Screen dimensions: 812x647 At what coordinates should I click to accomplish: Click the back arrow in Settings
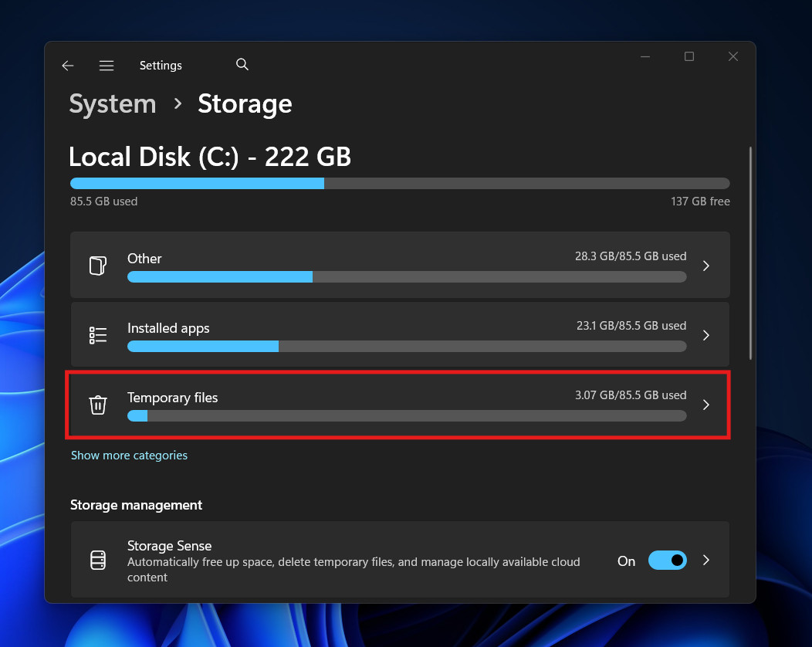tap(67, 66)
